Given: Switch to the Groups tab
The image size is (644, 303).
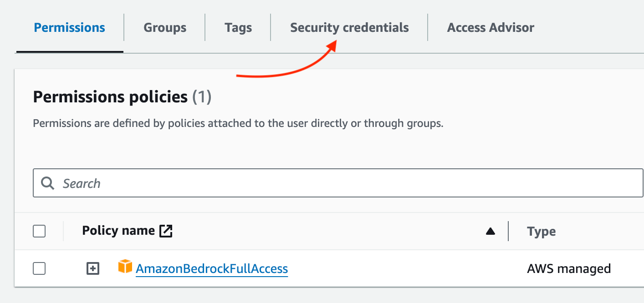Looking at the screenshot, I should (x=165, y=28).
